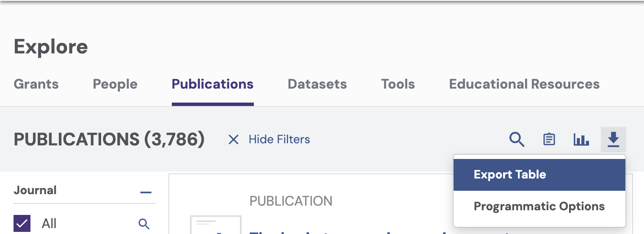Collapse the Journal filter section
The image size is (644, 234).
pyautogui.click(x=146, y=192)
